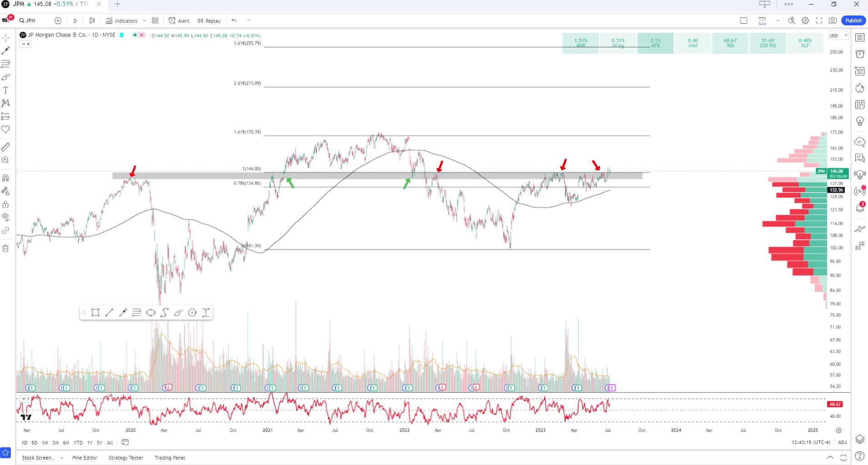Screen dimensions: 868x465
Task: Expand the indicator templates chevron beside Indicators
Action: pyautogui.click(x=145, y=20)
